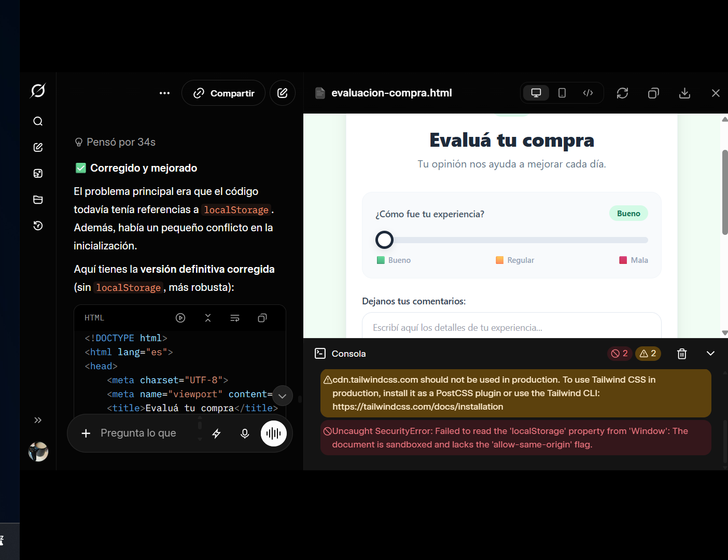The image size is (728, 560).
Task: Click the Consola terminal icon
Action: pyautogui.click(x=320, y=354)
